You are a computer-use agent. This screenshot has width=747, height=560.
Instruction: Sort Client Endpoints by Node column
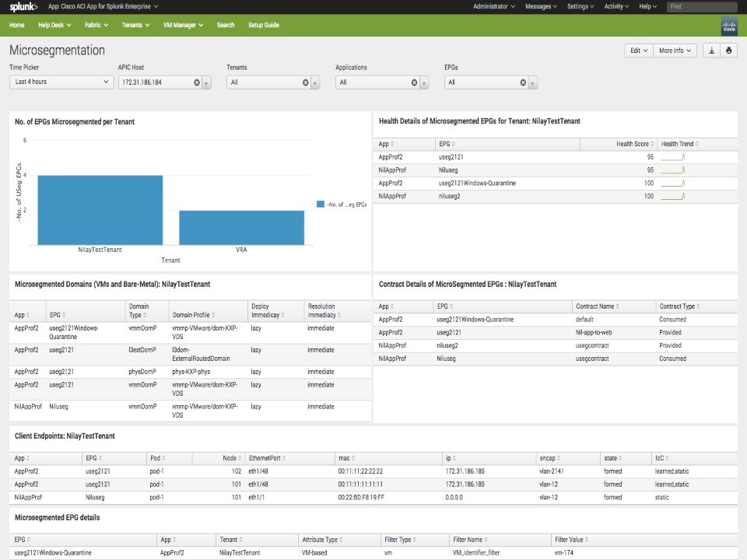click(232, 458)
